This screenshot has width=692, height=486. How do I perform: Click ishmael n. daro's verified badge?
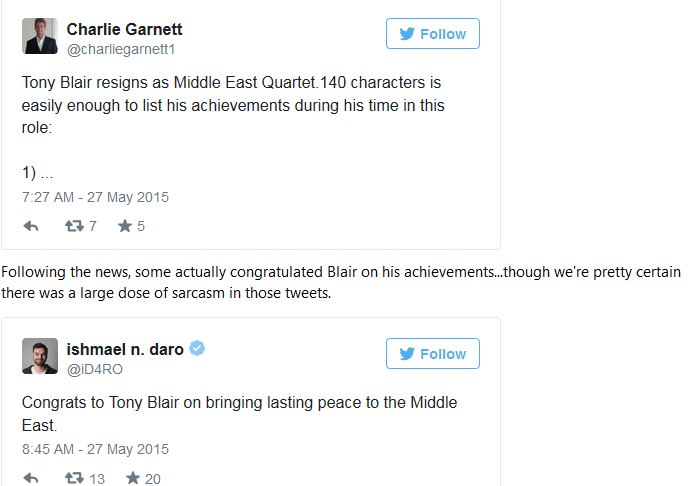[x=198, y=349]
